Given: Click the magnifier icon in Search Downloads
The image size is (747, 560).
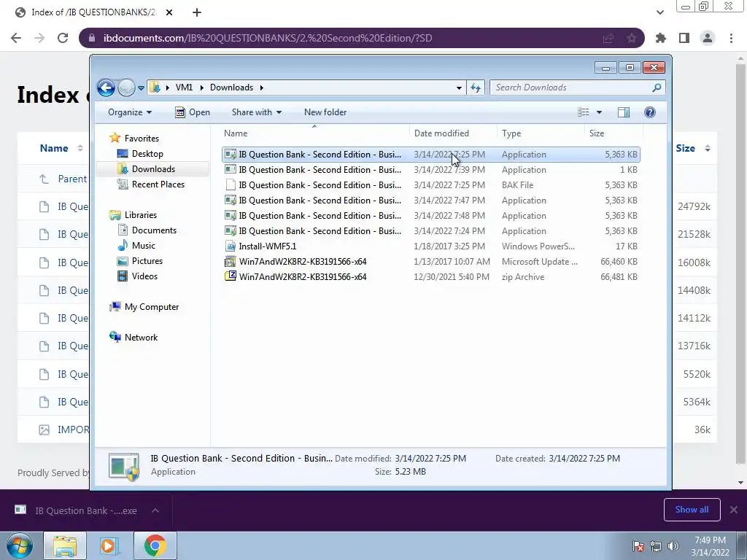Looking at the screenshot, I should 657,87.
